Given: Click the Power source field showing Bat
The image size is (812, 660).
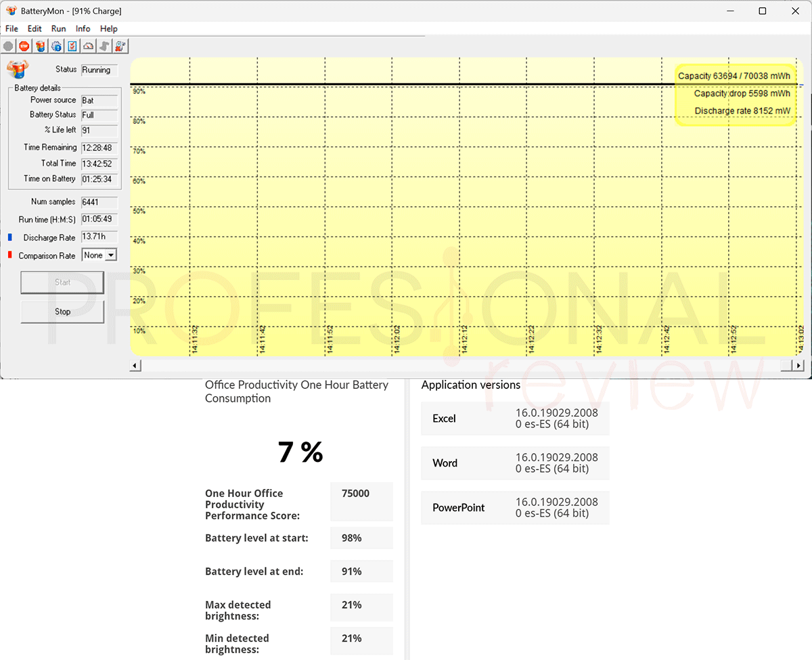Looking at the screenshot, I should click(x=99, y=100).
